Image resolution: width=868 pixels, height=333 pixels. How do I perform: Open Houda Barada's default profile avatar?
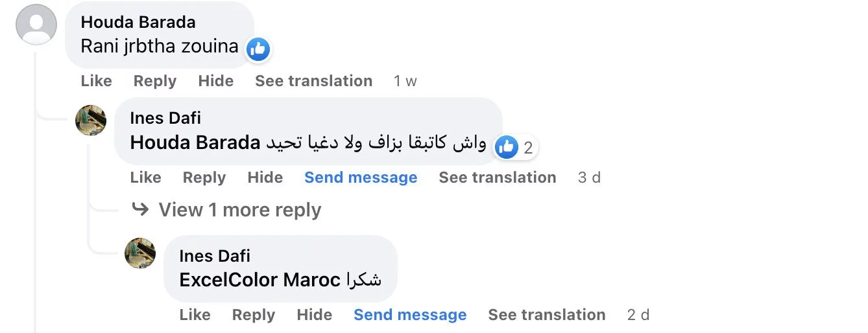pyautogui.click(x=36, y=25)
